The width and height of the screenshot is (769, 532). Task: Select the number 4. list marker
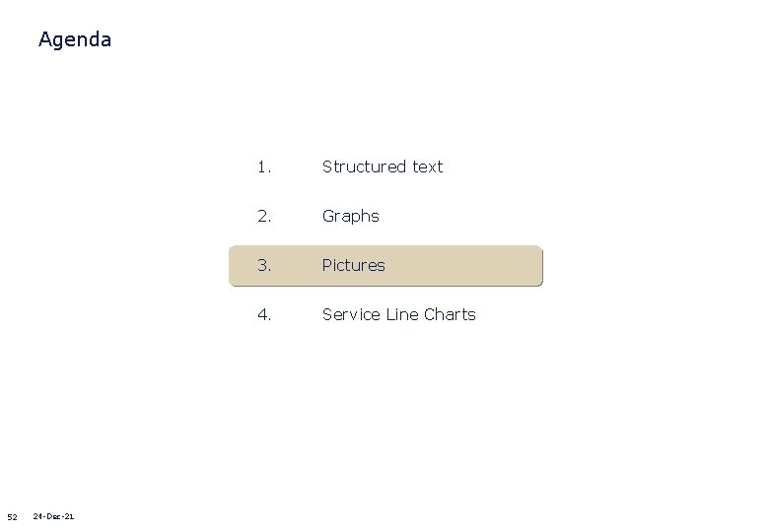click(x=263, y=314)
